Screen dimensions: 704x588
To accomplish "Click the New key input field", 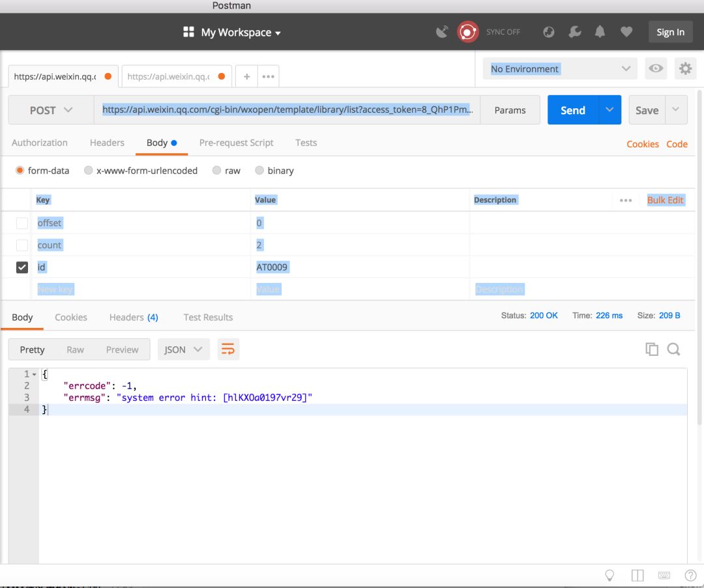I will (141, 289).
